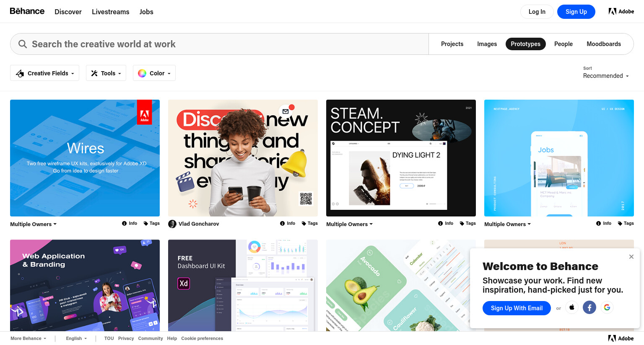Switch to the Projects tab

pyautogui.click(x=452, y=44)
